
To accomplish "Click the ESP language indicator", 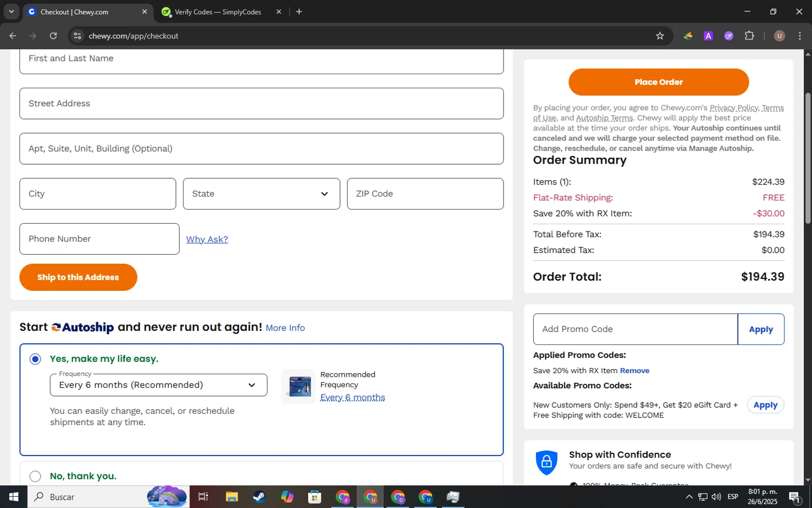I will [733, 497].
